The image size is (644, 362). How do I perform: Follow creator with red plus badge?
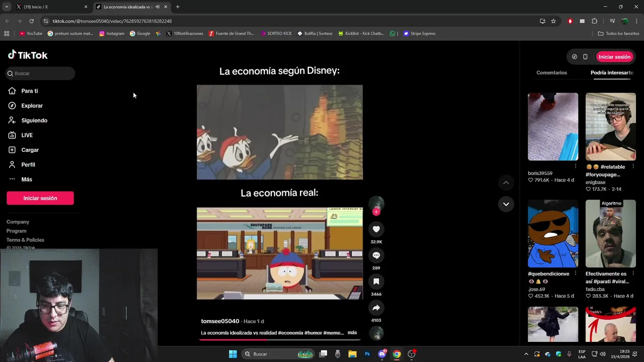[x=376, y=212]
